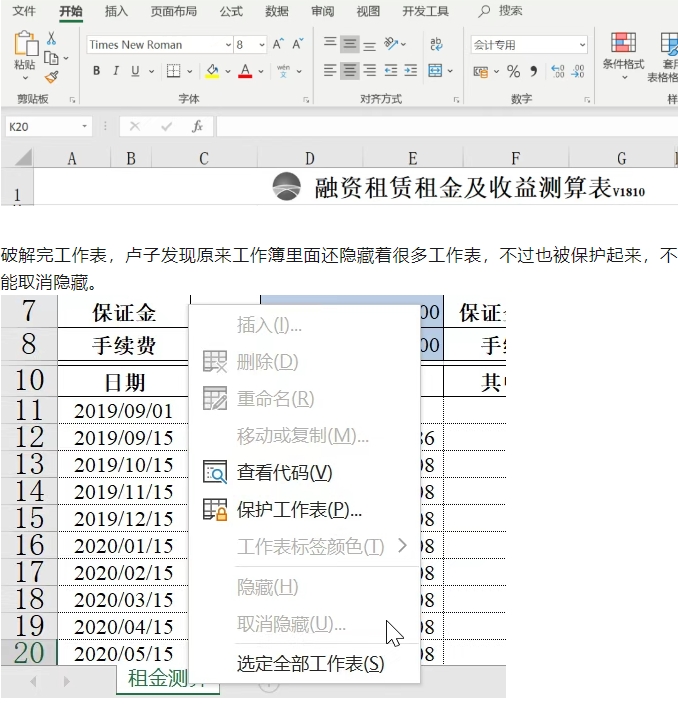Select the Format Painter brush icon

[51, 76]
